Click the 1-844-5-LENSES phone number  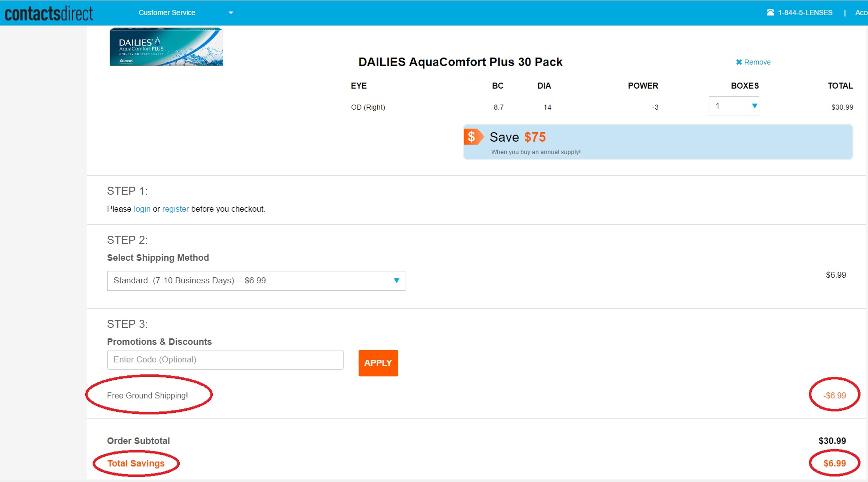coord(805,13)
